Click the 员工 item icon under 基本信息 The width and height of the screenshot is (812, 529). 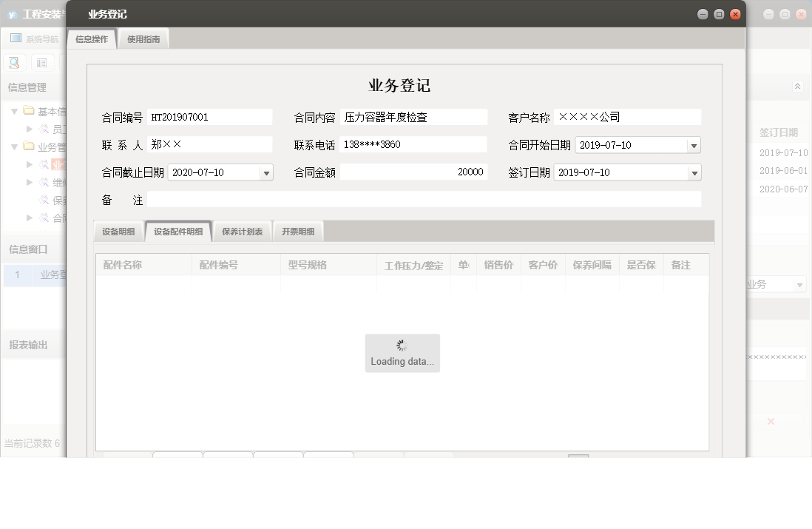pos(44,127)
